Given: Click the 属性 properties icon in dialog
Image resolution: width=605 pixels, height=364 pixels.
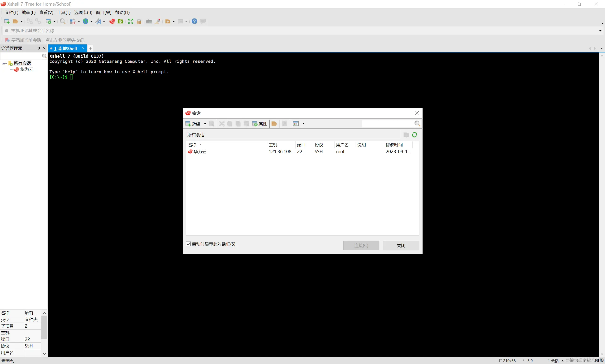Looking at the screenshot, I should click(x=260, y=124).
